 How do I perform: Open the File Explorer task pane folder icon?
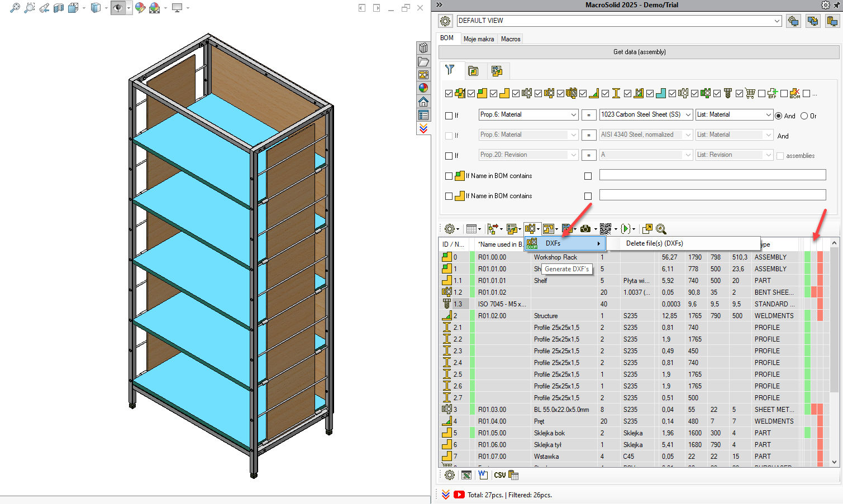423,61
